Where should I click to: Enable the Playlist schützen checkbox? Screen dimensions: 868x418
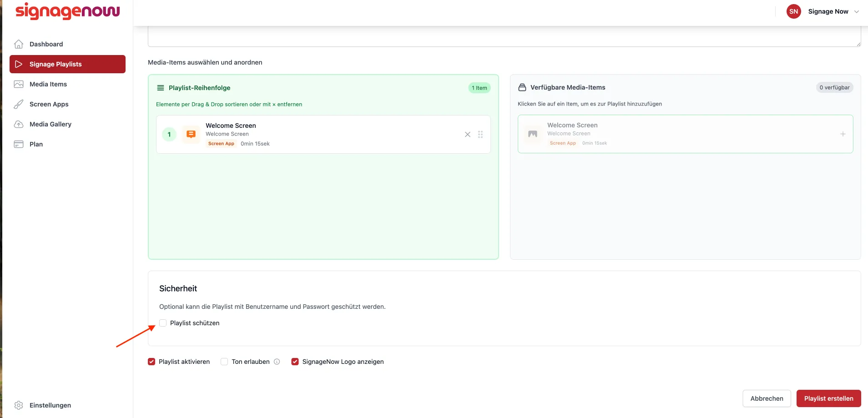tap(163, 323)
